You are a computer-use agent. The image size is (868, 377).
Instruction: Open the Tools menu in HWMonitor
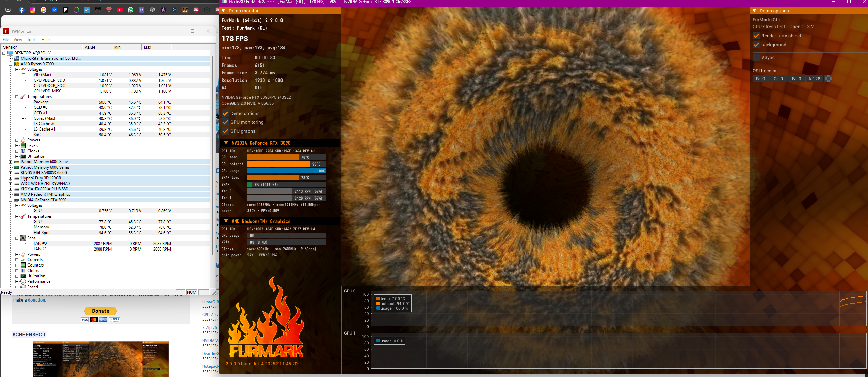click(x=32, y=40)
